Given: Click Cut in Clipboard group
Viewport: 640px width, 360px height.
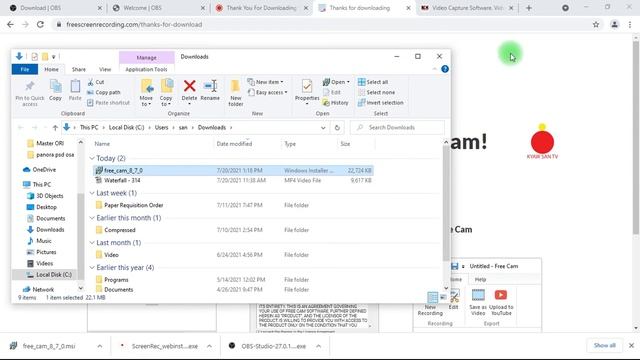Looking at the screenshot, I should [96, 82].
